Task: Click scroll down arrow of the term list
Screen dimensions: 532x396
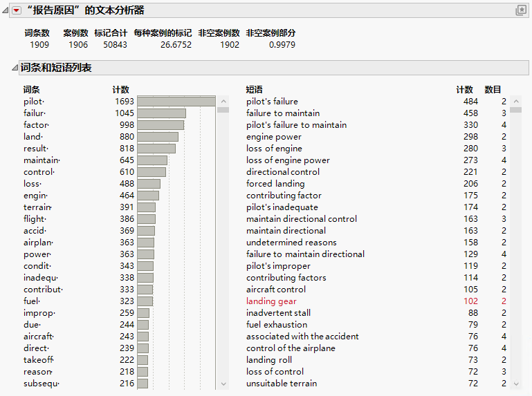Action: point(223,384)
